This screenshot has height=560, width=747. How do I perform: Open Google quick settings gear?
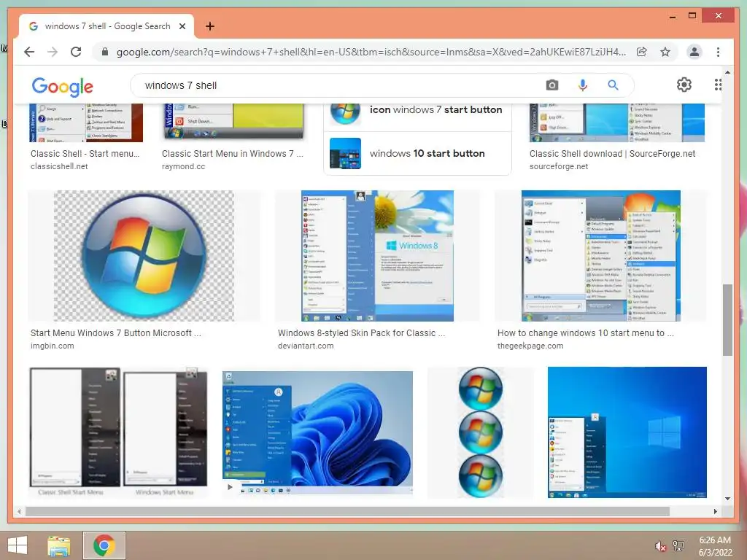point(684,85)
